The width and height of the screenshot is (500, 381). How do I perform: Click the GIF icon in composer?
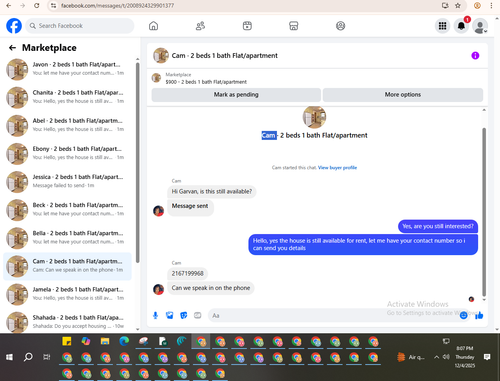point(198,315)
